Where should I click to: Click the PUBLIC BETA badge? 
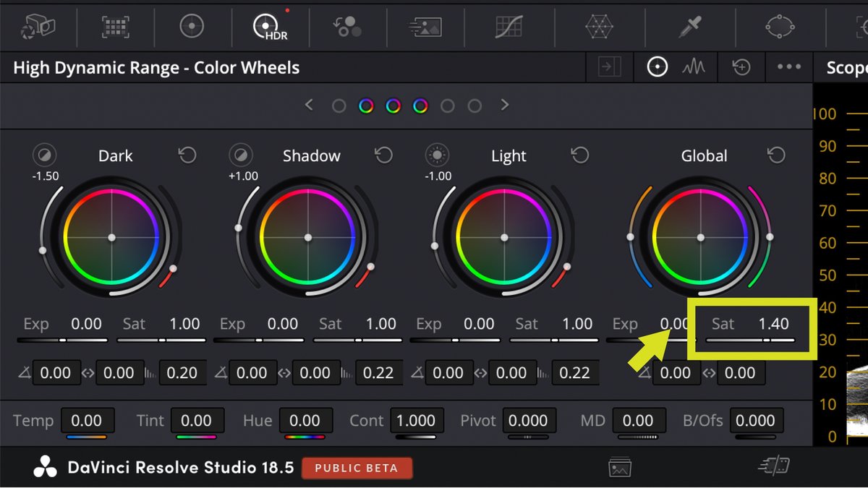357,468
